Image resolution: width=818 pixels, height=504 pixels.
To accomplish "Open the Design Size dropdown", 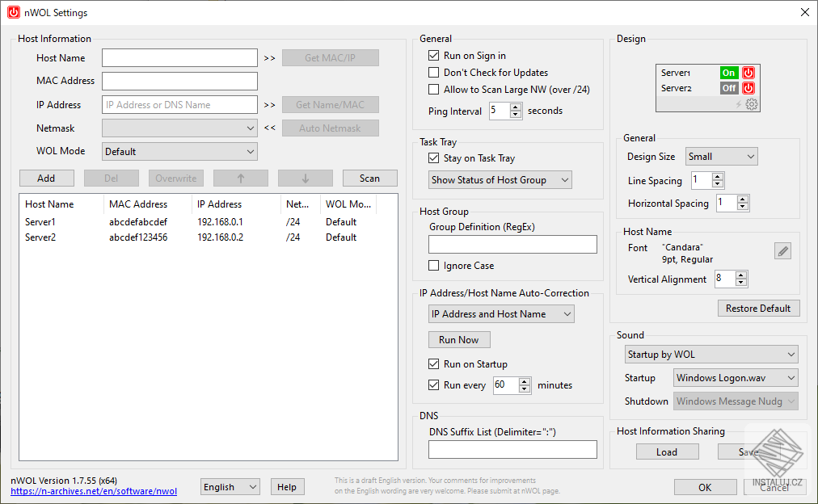I will [x=721, y=157].
